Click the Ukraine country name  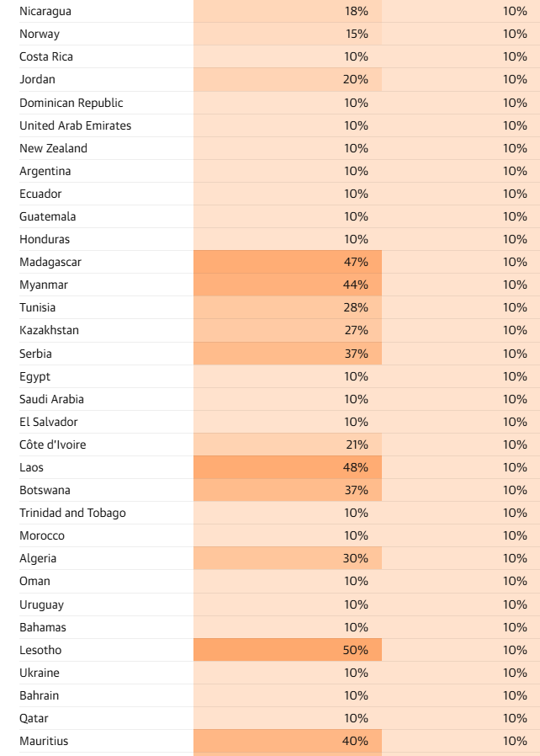(x=40, y=673)
